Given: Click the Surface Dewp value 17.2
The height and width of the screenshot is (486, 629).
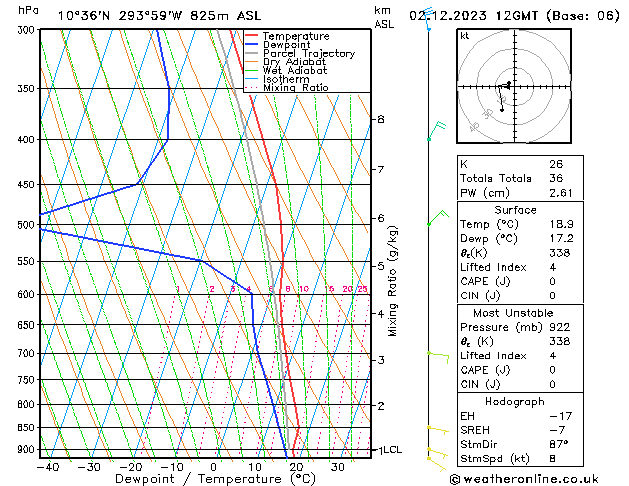Looking at the screenshot, I should click(x=561, y=239).
